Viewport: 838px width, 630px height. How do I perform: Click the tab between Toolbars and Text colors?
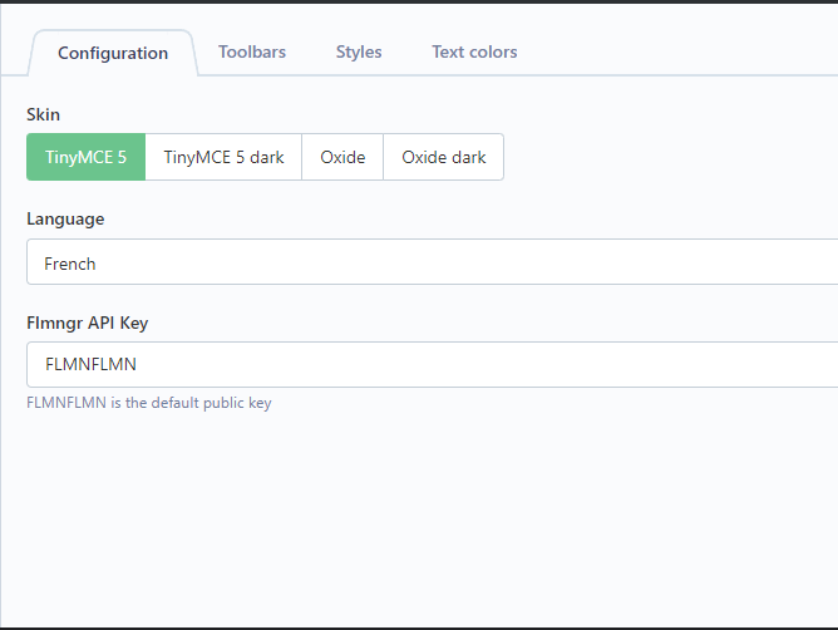point(359,52)
